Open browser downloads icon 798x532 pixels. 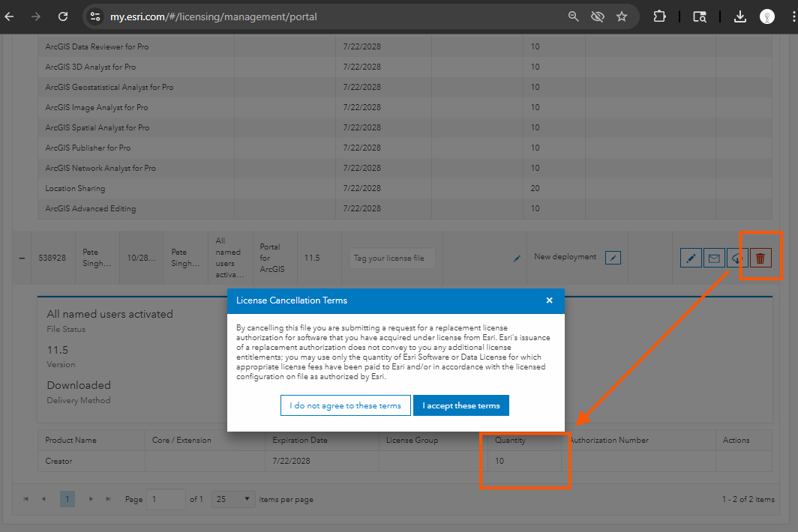click(x=739, y=16)
